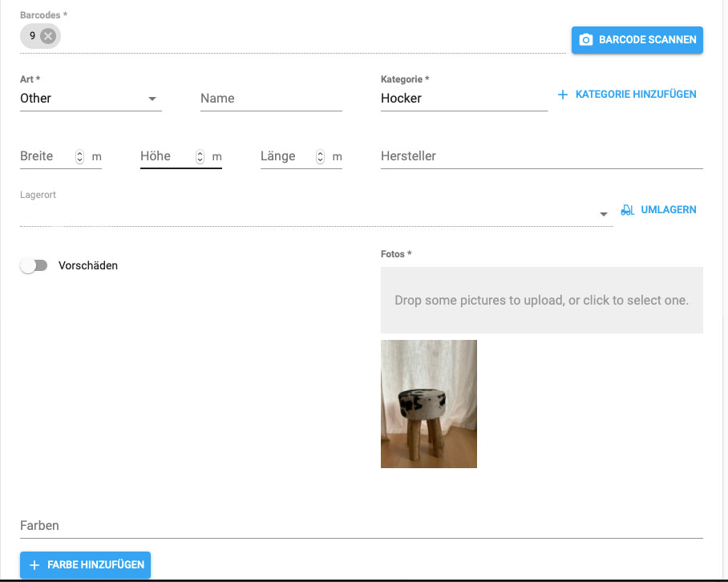Click the Kategorie field with Hocker
The width and height of the screenshot is (728, 582).
coord(464,99)
